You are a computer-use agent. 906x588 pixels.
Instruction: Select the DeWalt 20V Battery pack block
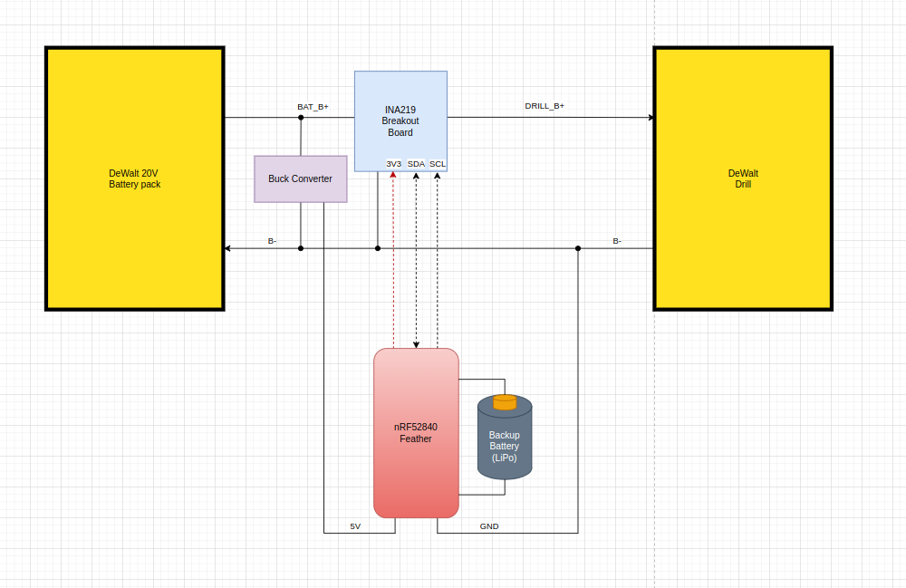click(x=135, y=179)
